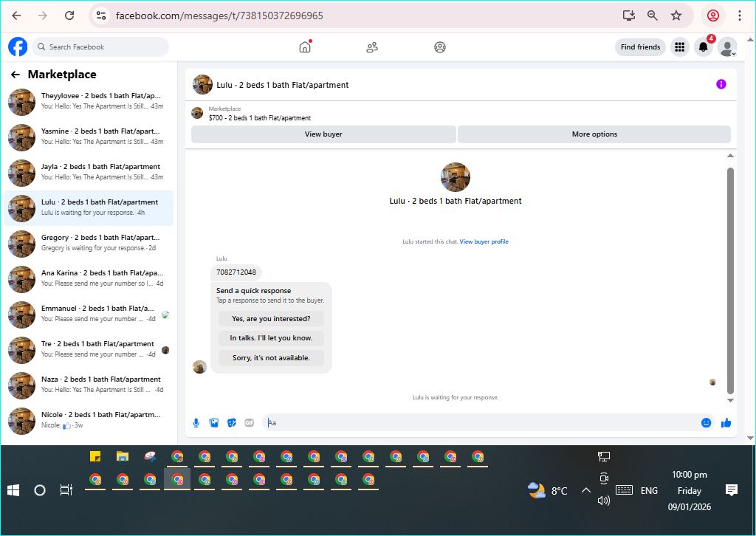Open Theyylovee conversation
This screenshot has height=536, width=756.
89,102
